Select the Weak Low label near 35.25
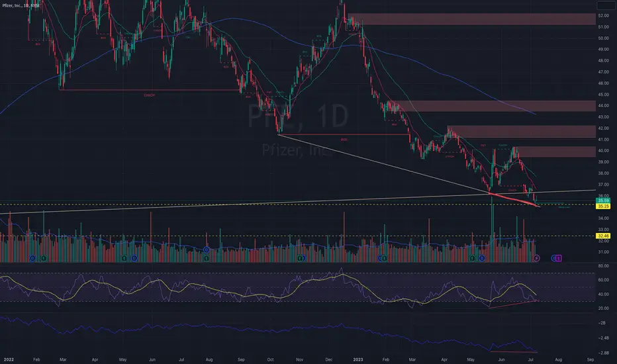 click(x=564, y=207)
